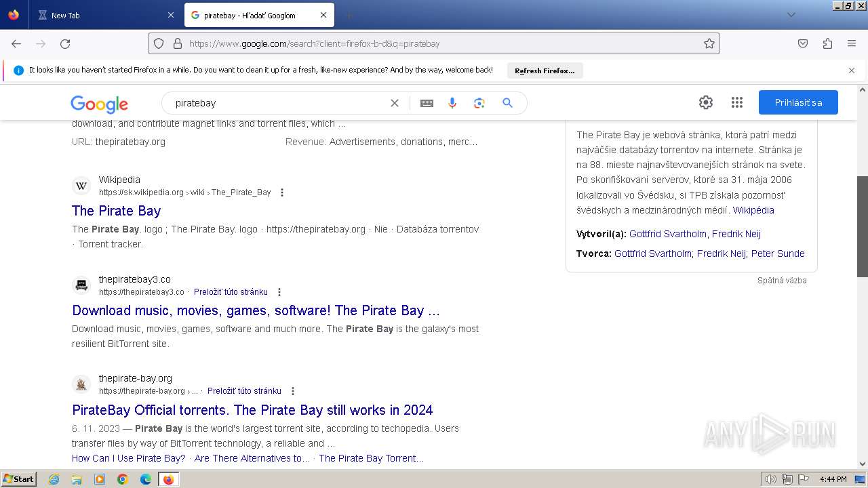Click the Refresh Firefox button
The width and height of the screenshot is (868, 488).
tap(545, 70)
